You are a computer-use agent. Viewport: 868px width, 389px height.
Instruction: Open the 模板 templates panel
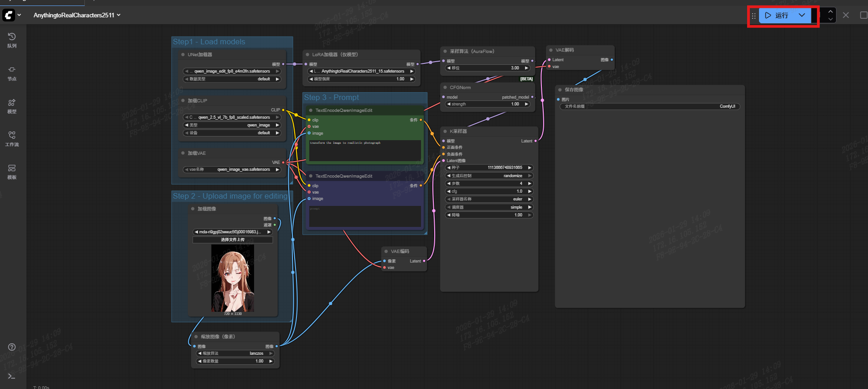(12, 172)
